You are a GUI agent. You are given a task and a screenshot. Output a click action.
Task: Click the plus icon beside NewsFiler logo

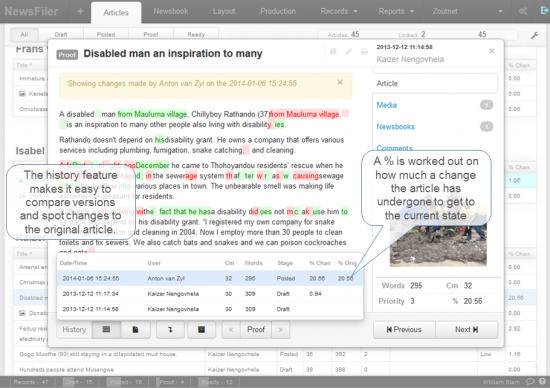pyautogui.click(x=80, y=12)
